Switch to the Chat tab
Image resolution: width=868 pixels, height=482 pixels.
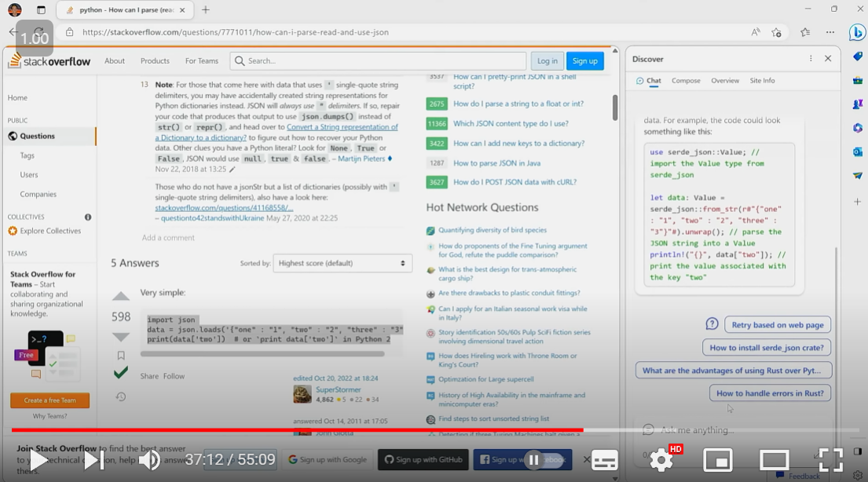pyautogui.click(x=648, y=81)
